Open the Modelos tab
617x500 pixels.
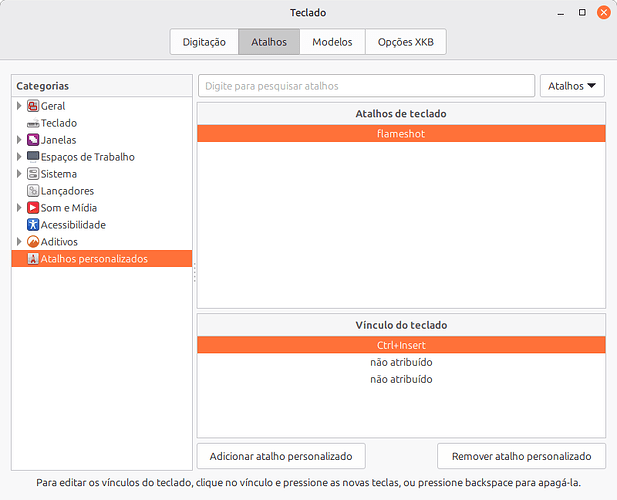tap(332, 42)
